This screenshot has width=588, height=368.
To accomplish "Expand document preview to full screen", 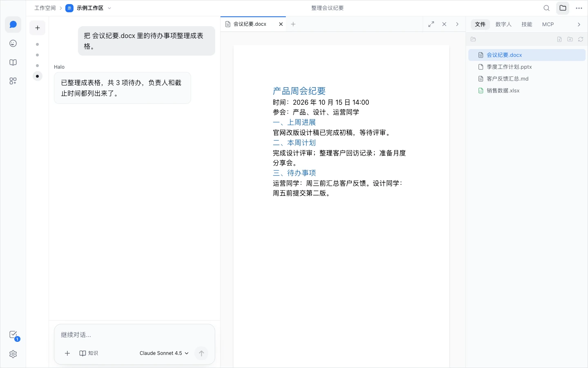I will (x=431, y=24).
